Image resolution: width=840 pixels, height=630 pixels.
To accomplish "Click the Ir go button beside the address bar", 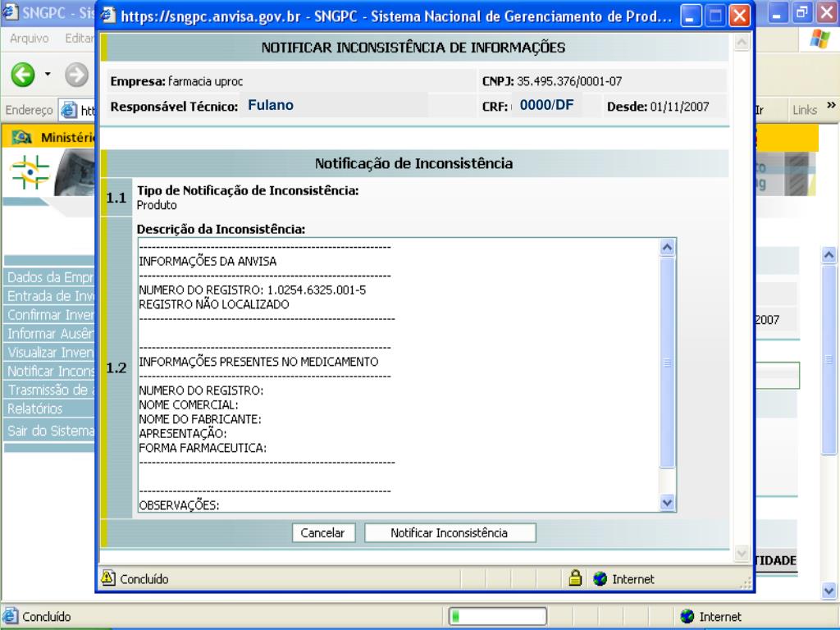I will 759,111.
